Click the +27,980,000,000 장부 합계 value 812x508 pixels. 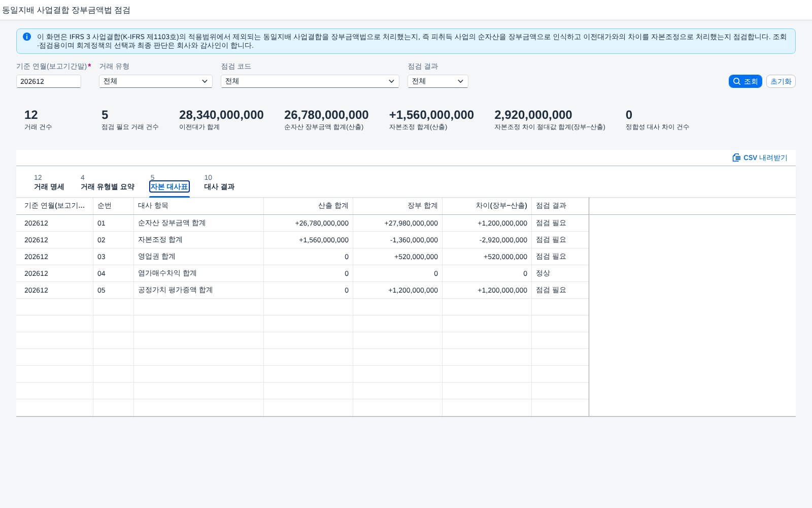(x=411, y=223)
